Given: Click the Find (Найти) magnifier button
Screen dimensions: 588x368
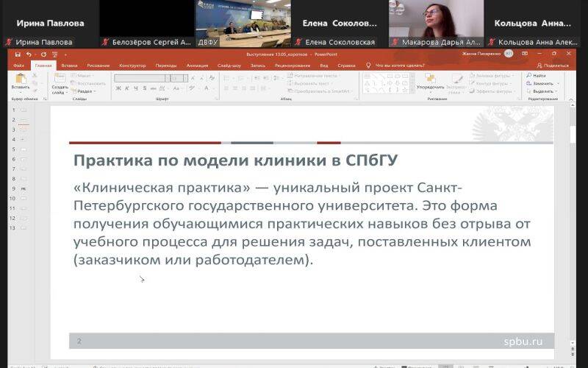Looking at the screenshot, I should click(536, 76).
